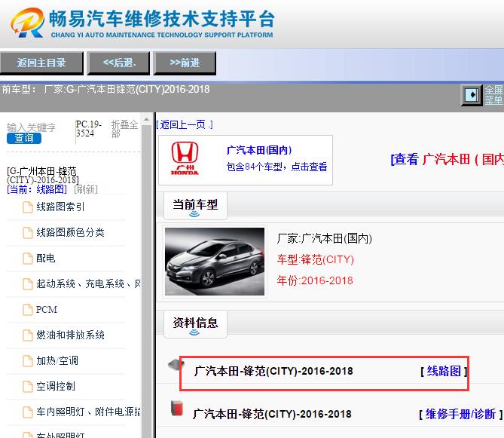This screenshot has width=504, height=438.
Task: Click the page icon beside 燃油和排放系统
Action: (28, 335)
